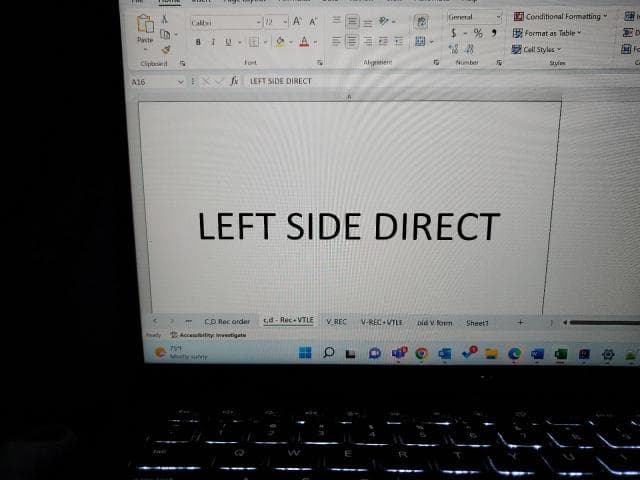Apply Percent Style format
The width and height of the screenshot is (640, 480).
click(x=478, y=33)
